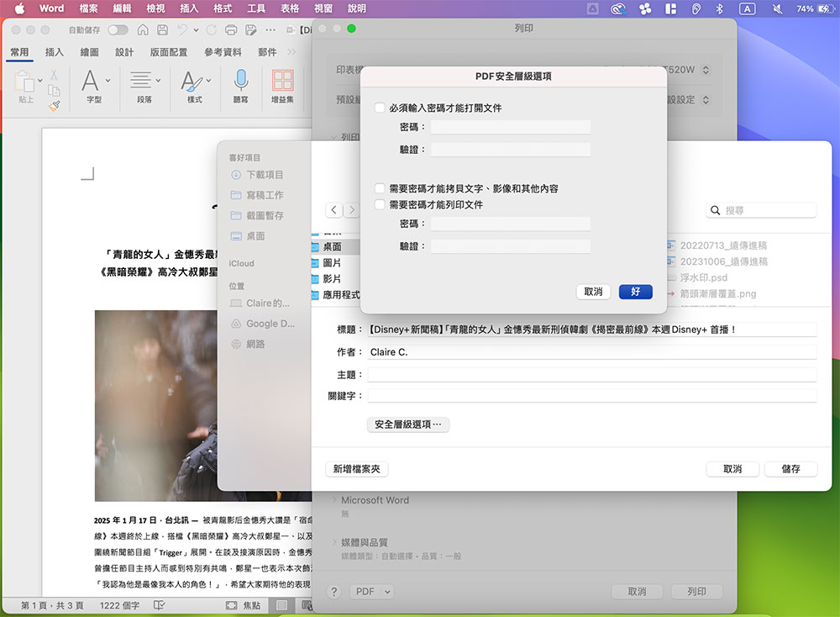Click the 關鍵字 input field
This screenshot has height=617, width=840.
592,396
